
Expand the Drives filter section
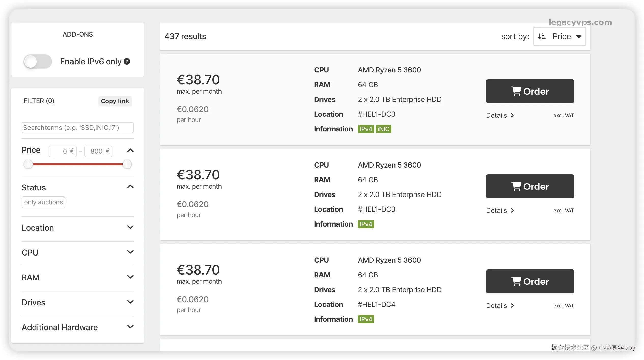pyautogui.click(x=130, y=302)
